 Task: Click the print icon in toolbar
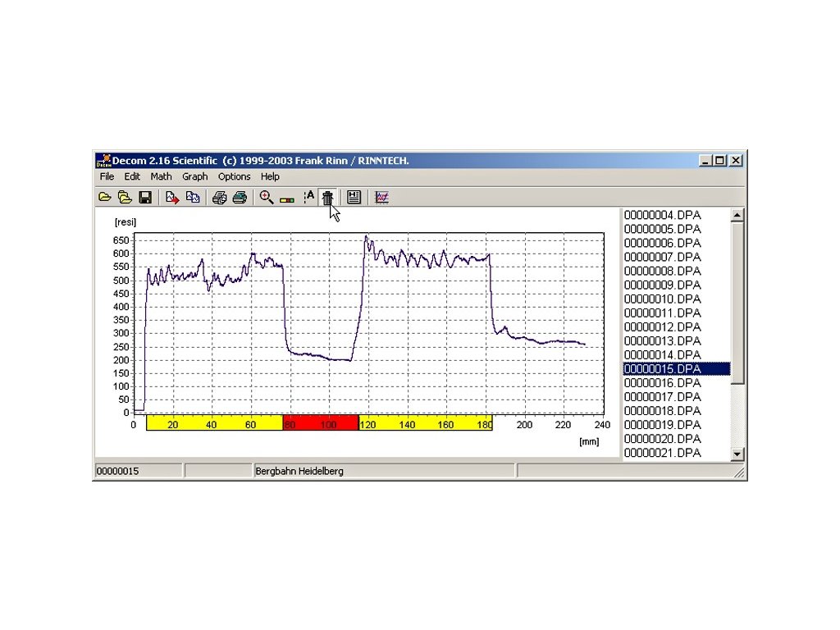click(x=219, y=198)
